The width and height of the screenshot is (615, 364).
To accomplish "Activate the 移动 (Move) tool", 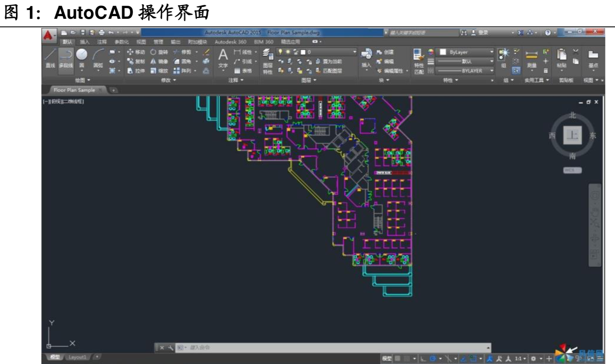I will click(136, 51).
